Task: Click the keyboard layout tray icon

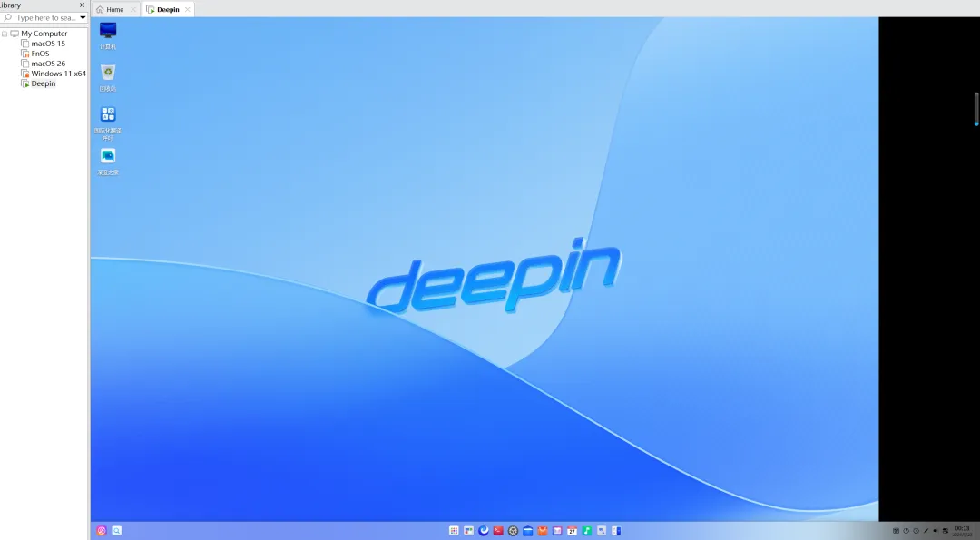Action: tap(896, 531)
